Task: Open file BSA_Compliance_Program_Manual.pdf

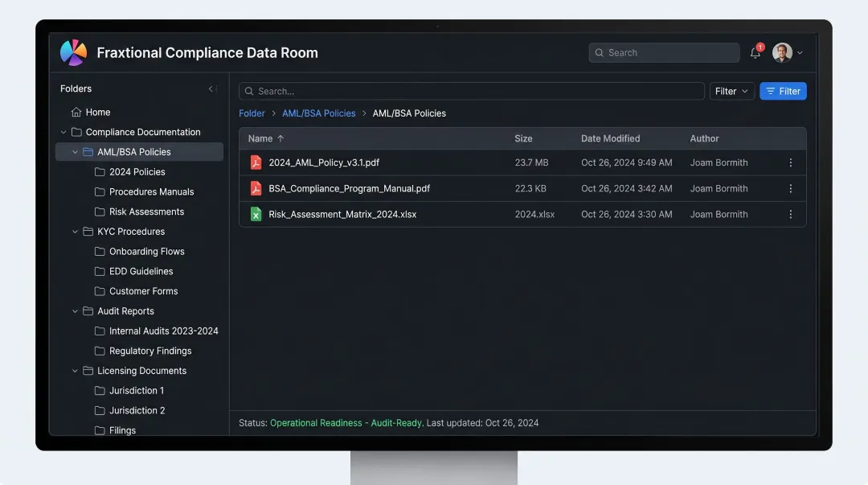Action: [x=350, y=188]
